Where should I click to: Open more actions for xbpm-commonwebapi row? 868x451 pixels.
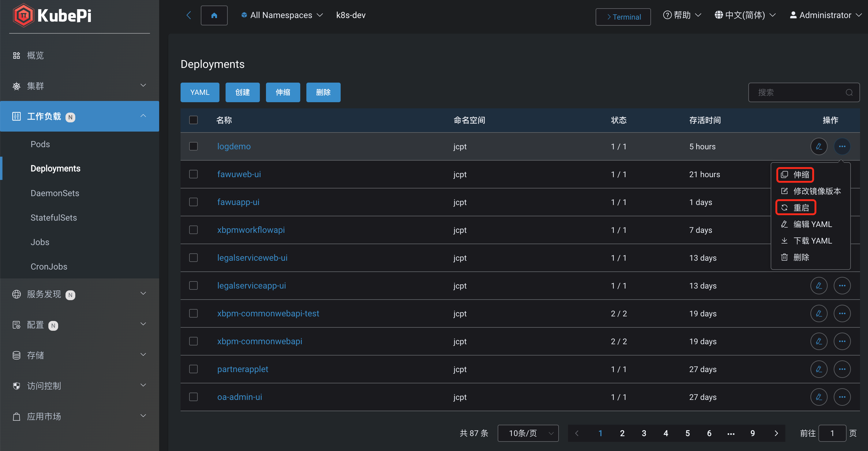[842, 341]
